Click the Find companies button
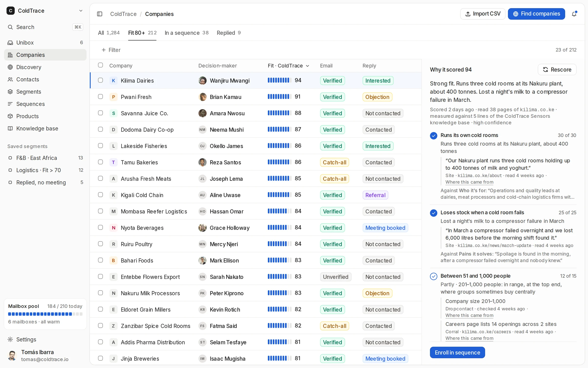This screenshot has width=588, height=368. pyautogui.click(x=537, y=14)
